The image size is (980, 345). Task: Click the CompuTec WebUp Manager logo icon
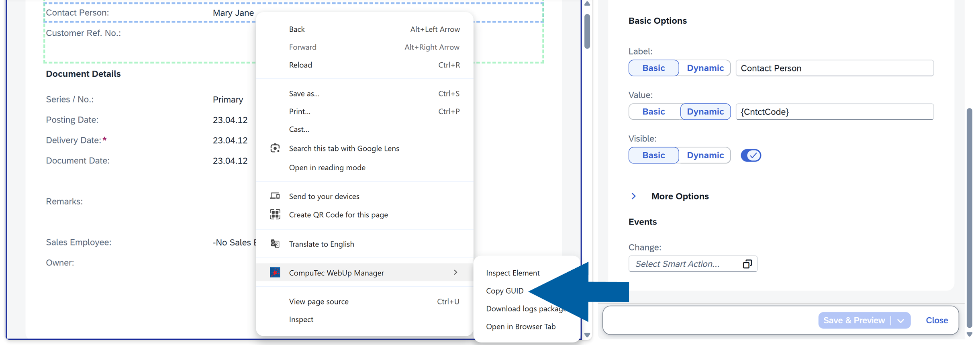(275, 272)
